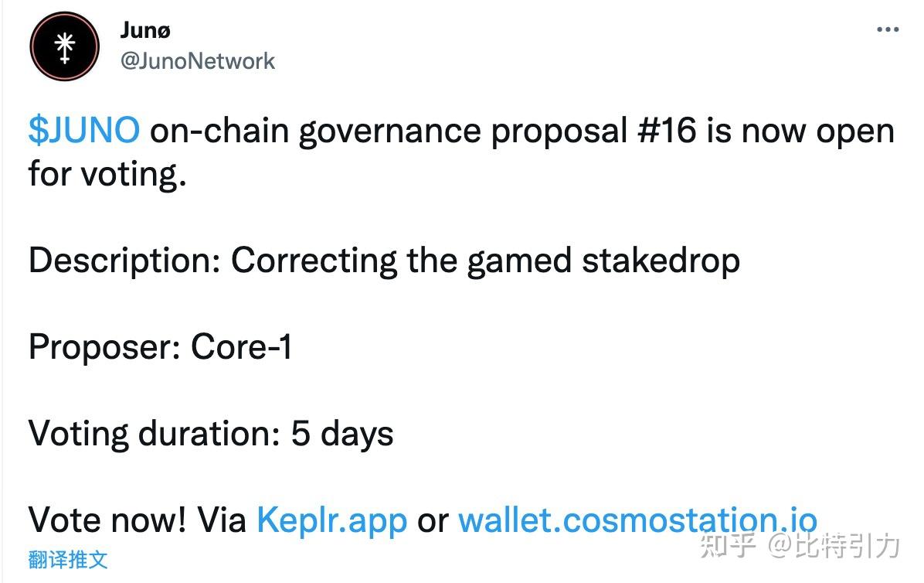Click the $JUNO cashtag
The height and width of the screenshot is (583, 924).
coord(84,131)
